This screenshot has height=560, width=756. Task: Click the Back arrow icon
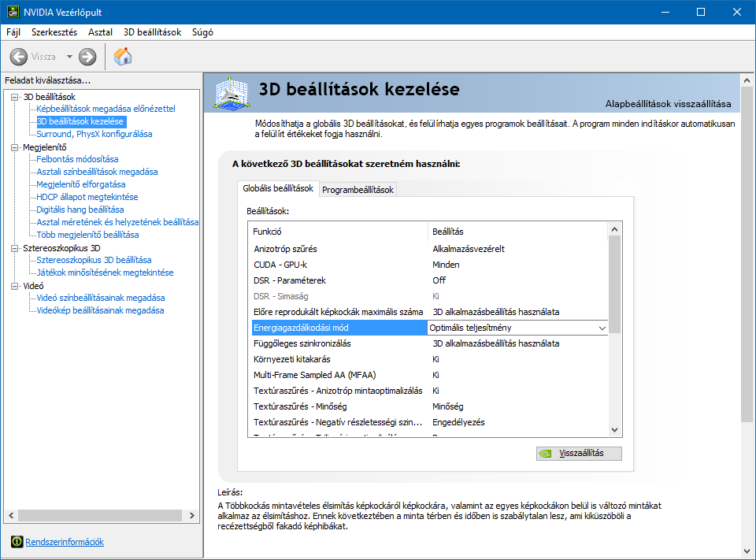pyautogui.click(x=18, y=57)
